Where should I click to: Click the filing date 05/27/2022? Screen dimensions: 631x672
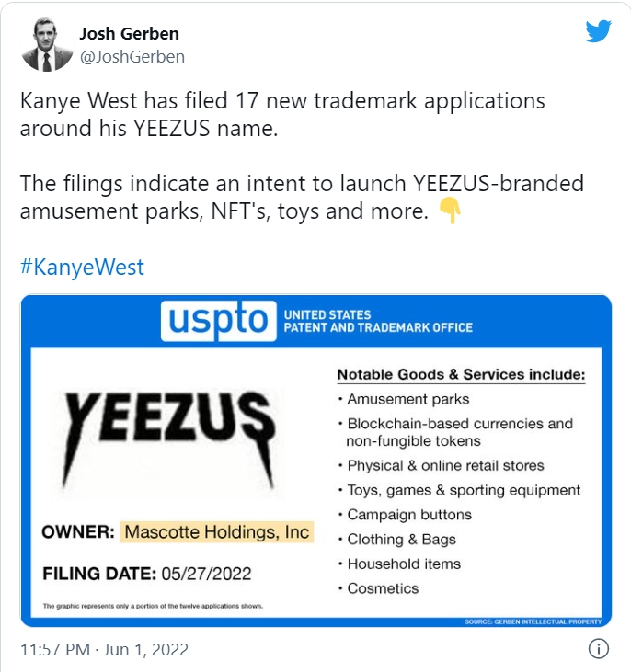[x=206, y=575]
